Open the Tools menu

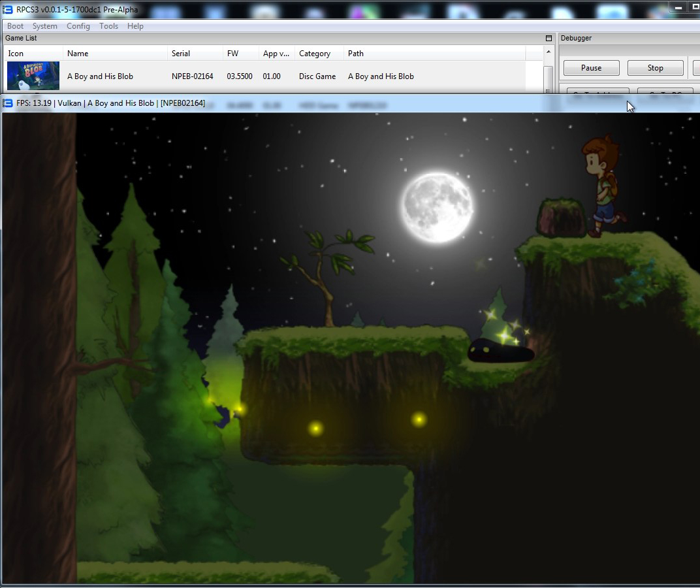click(x=108, y=26)
